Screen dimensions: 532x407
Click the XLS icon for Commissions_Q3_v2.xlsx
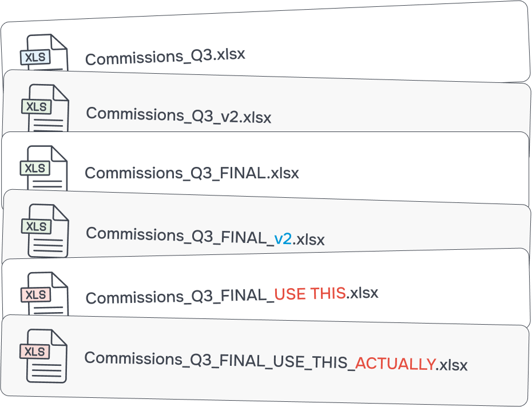45,108
